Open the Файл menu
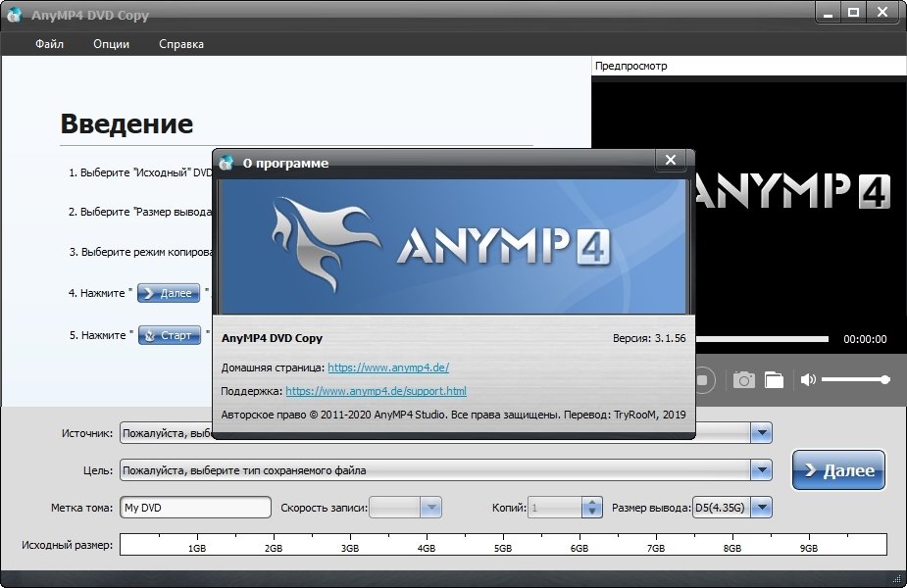This screenshot has width=907, height=588. click(49, 44)
